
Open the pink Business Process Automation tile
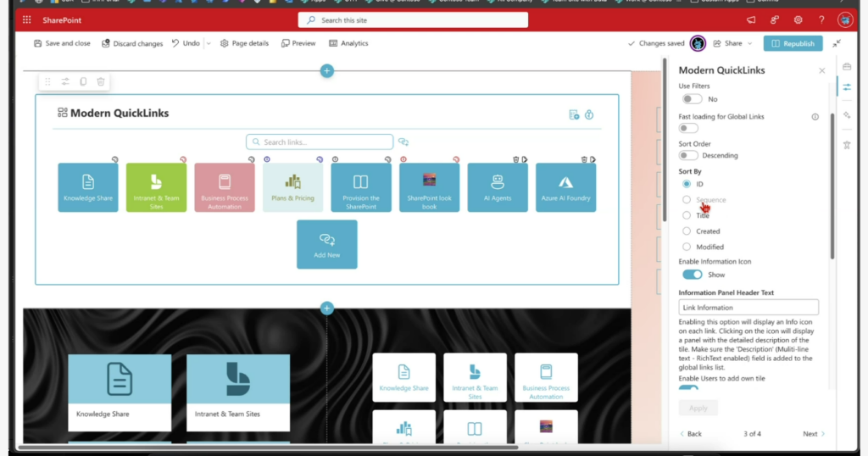[x=224, y=187]
